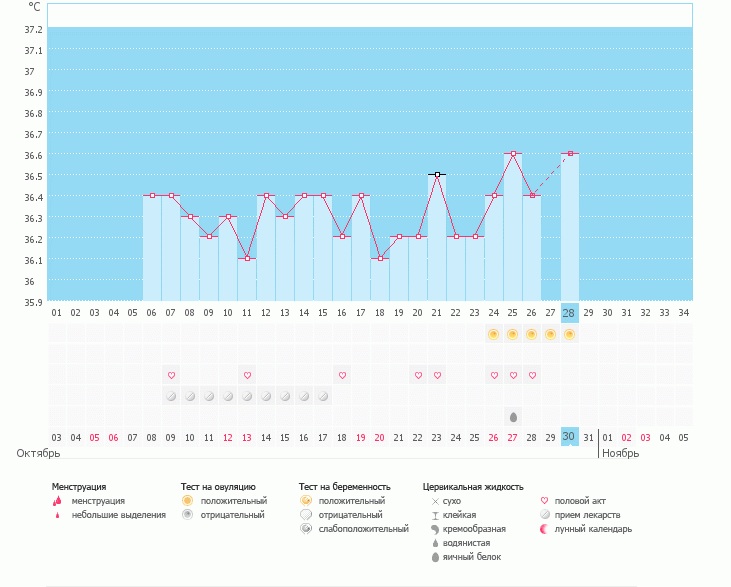This screenshot has height=587, width=731.
Task: Click egg-white cervical fluid icon on day 25
Action: pyautogui.click(x=513, y=416)
